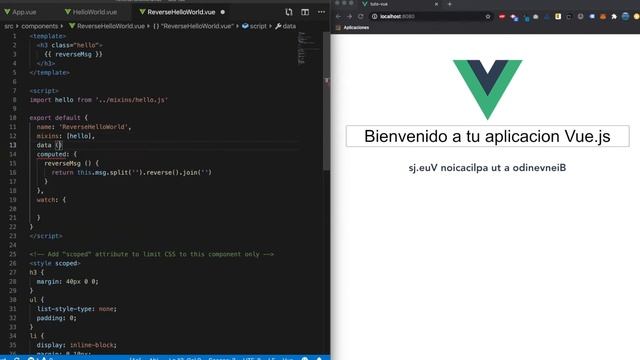Viewport: 640px width, 360px height.
Task: Click the underlined "computed" keyword
Action: (x=51, y=154)
